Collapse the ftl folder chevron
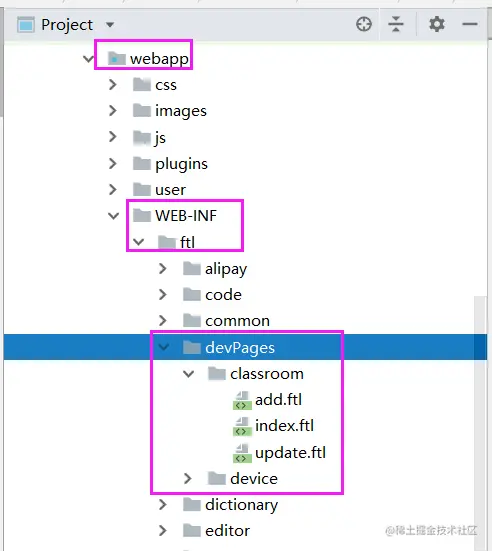The image size is (492, 551). [138, 242]
